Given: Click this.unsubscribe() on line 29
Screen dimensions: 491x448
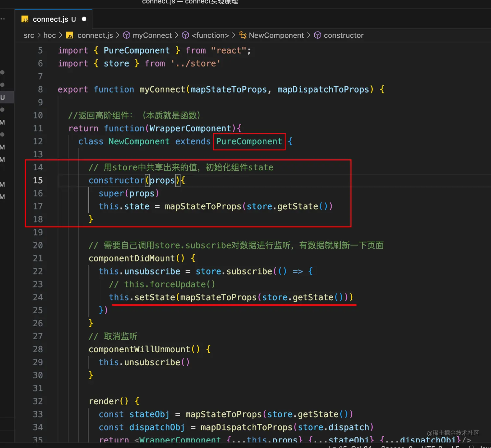Looking at the screenshot, I should [144, 362].
